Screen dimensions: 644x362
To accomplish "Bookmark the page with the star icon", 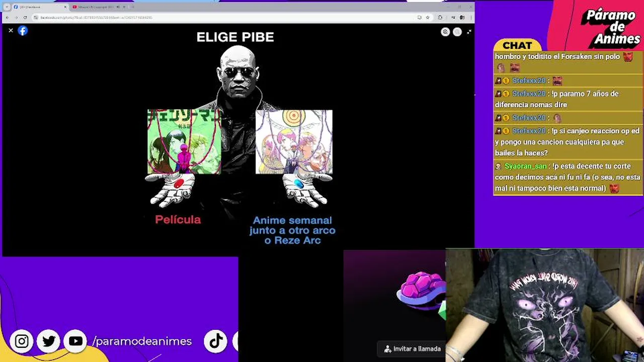I will [x=428, y=17].
